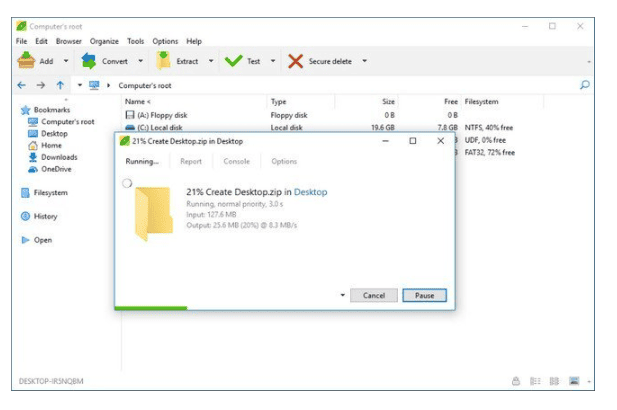The width and height of the screenshot is (617, 410).
Task: Click the Filesystem sidebar icon
Action: 25,192
